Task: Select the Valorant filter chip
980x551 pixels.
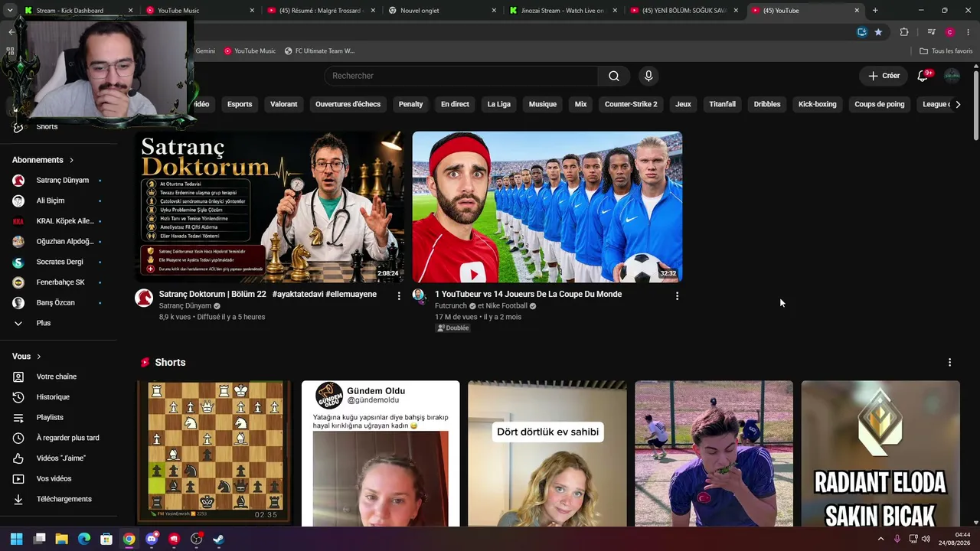Action: [x=283, y=104]
